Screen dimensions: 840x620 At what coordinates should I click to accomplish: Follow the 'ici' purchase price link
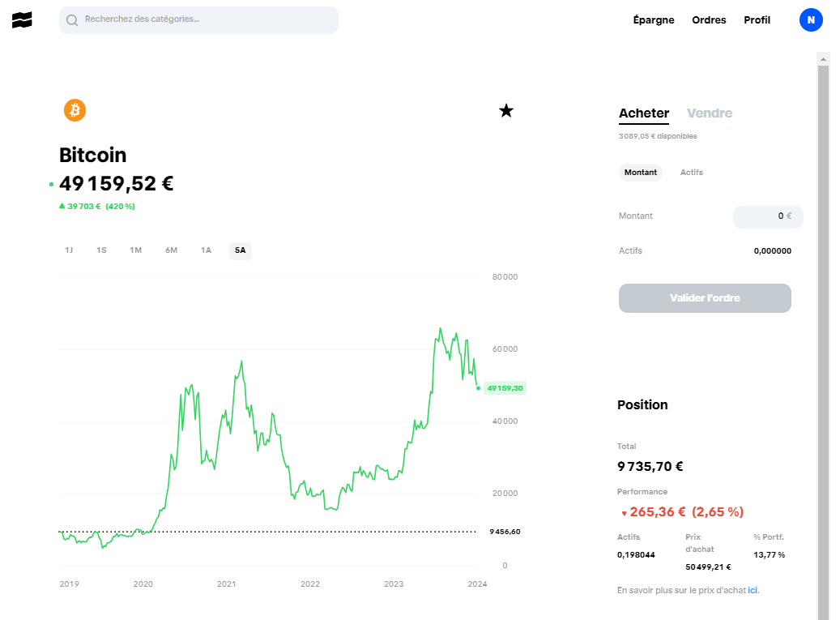(753, 590)
